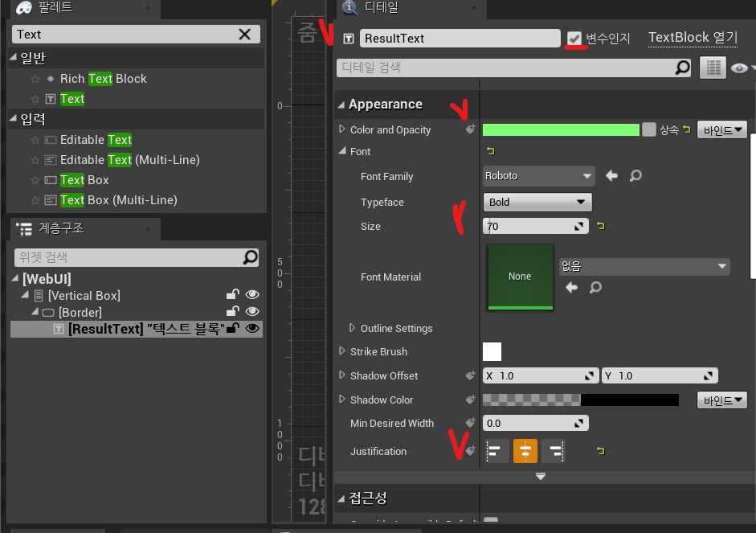Screen dimensions: 756x533
Task: Click the green Color and Opacity swatch
Action: click(561, 129)
